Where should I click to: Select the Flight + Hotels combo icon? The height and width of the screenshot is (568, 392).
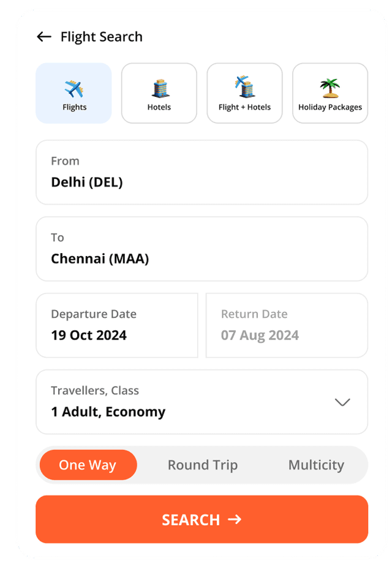click(x=244, y=86)
